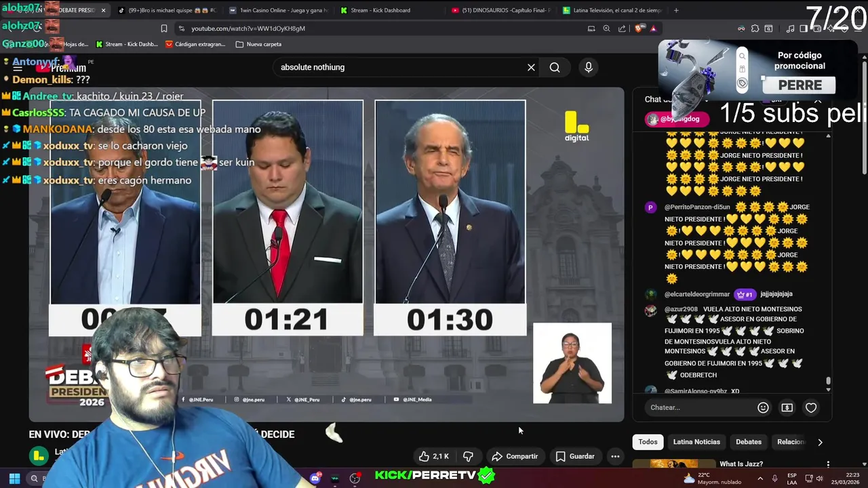
Task: Dislike the video with thumbs-down icon
Action: (468, 456)
